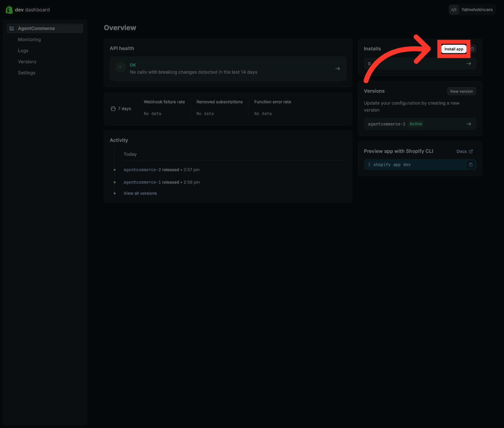Click the green OK checkmark icon
Screen dimensions: 504x428
pos(120,67)
